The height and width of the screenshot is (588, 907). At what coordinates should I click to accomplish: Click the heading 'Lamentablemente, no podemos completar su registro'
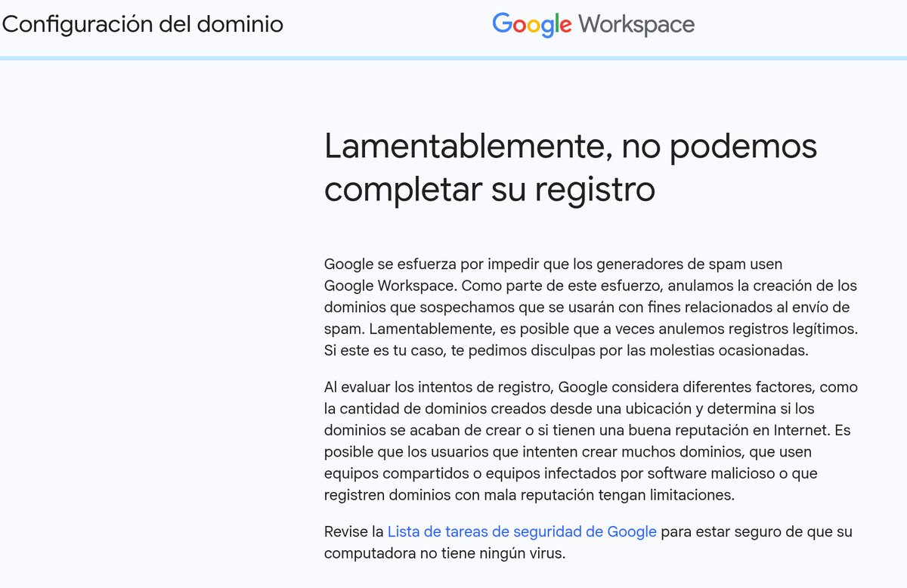[571, 168]
